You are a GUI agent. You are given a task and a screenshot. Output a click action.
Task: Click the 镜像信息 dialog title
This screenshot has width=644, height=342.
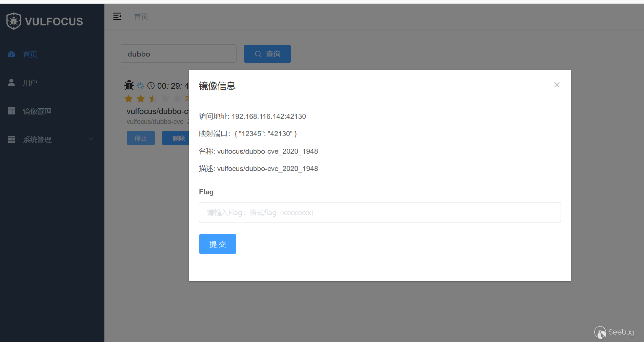(x=217, y=86)
